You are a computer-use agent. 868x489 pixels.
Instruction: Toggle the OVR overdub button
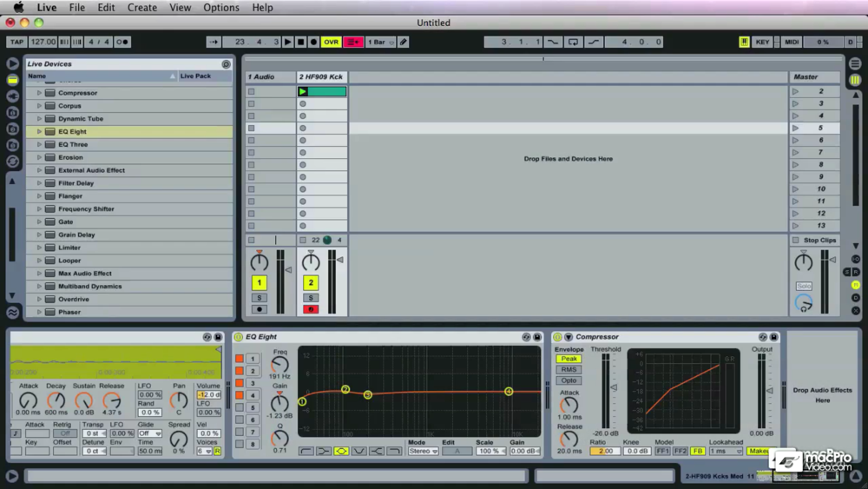pos(331,42)
